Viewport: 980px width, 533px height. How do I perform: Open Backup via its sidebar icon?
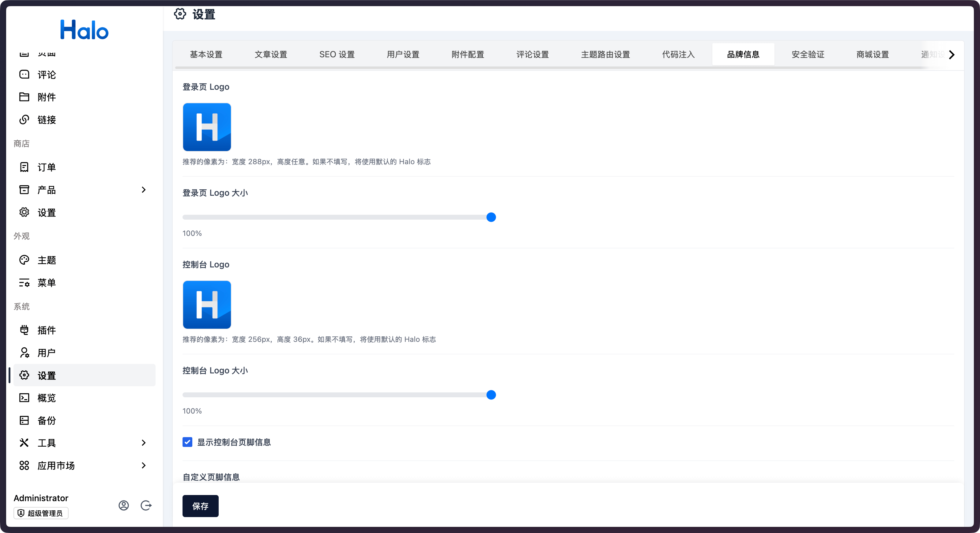24,420
